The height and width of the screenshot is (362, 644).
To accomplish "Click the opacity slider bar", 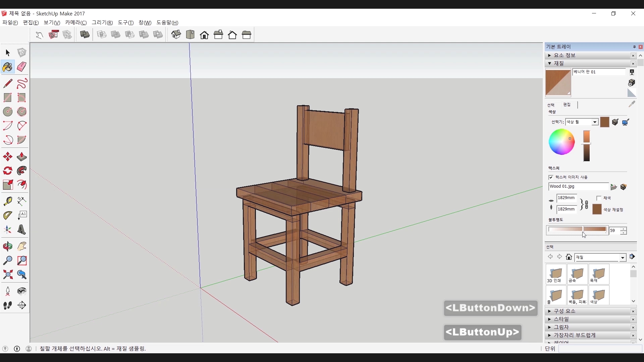I will pyautogui.click(x=577, y=230).
